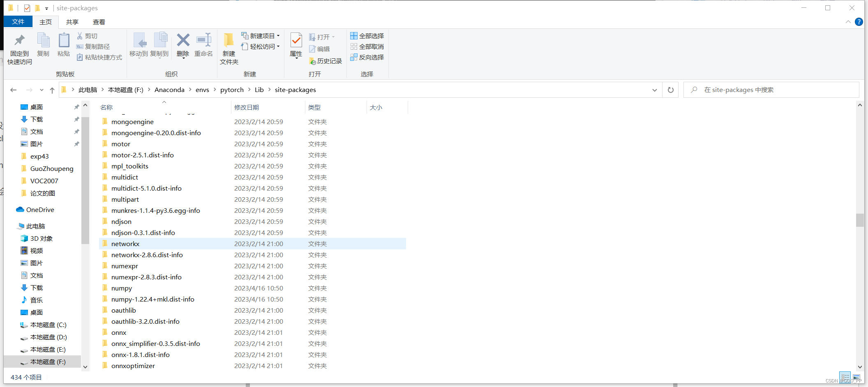Click Select none (全部取消)

(x=367, y=46)
